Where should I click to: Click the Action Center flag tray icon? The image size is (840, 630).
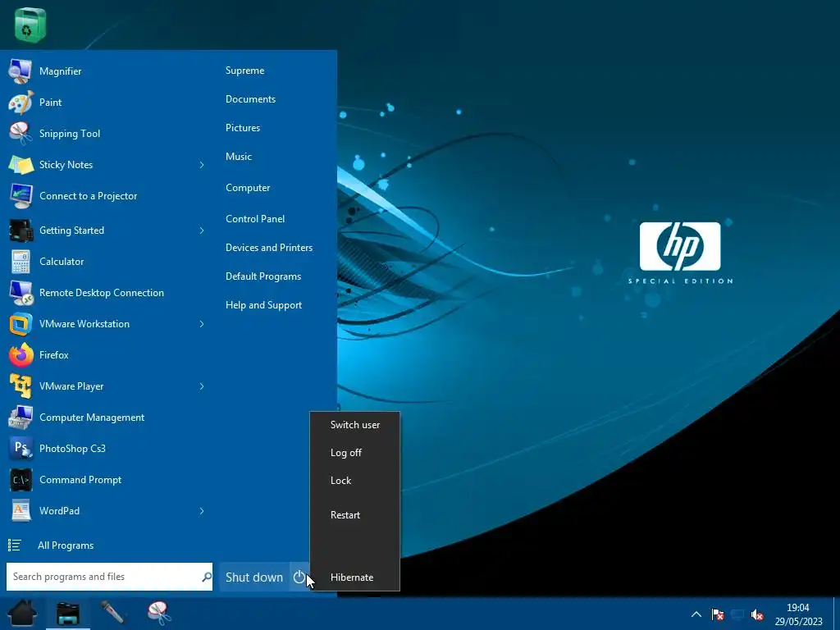click(718, 614)
